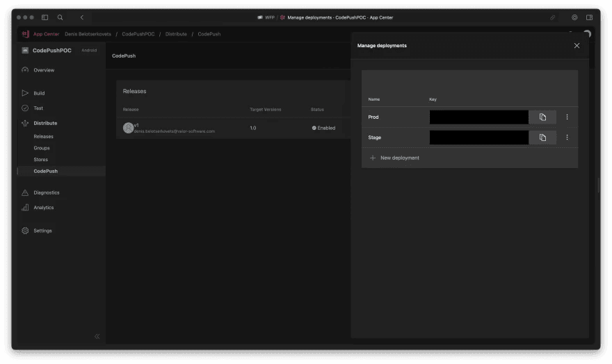
Task: Open the Build section
Action: (x=39, y=93)
